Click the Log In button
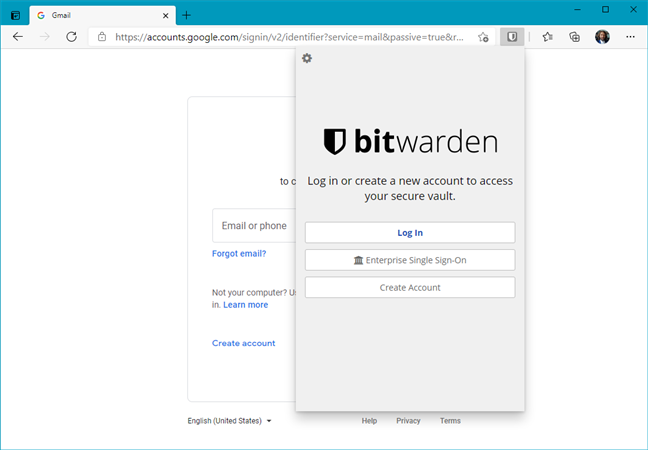 [410, 233]
